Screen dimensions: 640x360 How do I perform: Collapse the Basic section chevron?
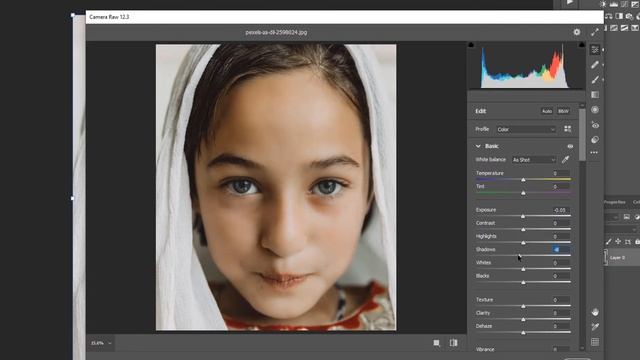[x=478, y=146]
